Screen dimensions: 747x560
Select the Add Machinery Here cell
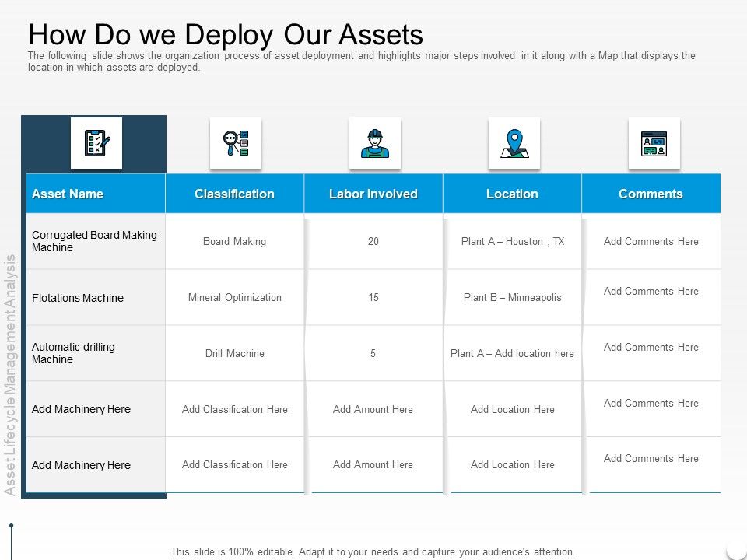(x=81, y=409)
